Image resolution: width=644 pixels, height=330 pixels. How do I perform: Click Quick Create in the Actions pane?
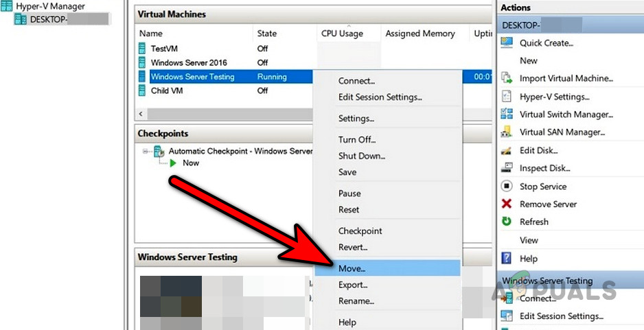tap(547, 43)
